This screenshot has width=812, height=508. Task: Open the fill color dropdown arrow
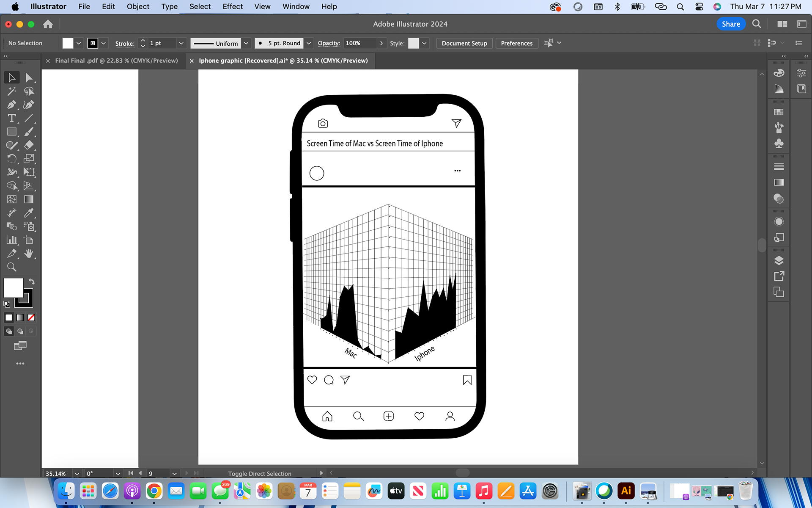pos(79,43)
